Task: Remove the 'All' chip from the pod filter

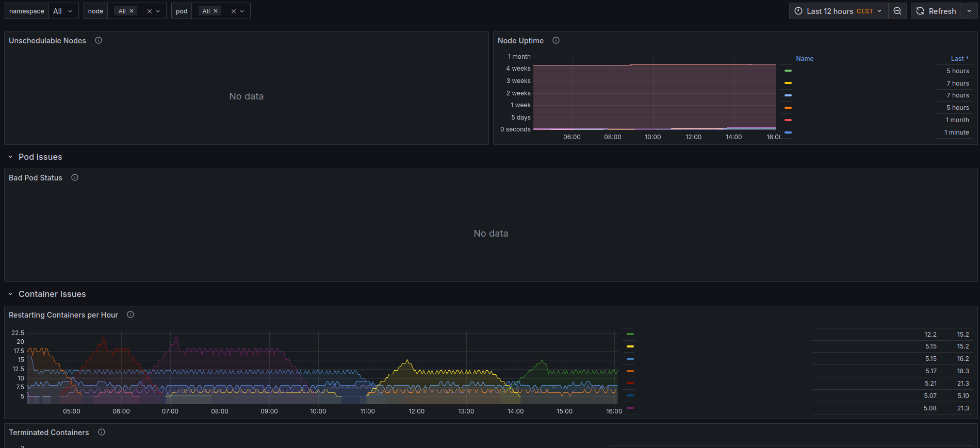Action: coord(216,11)
